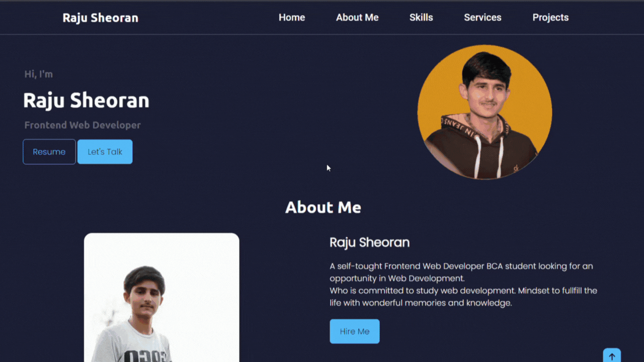Screen dimensions: 644x362
Task: Click the Hi, I'm greeting text
Action: coord(39,74)
